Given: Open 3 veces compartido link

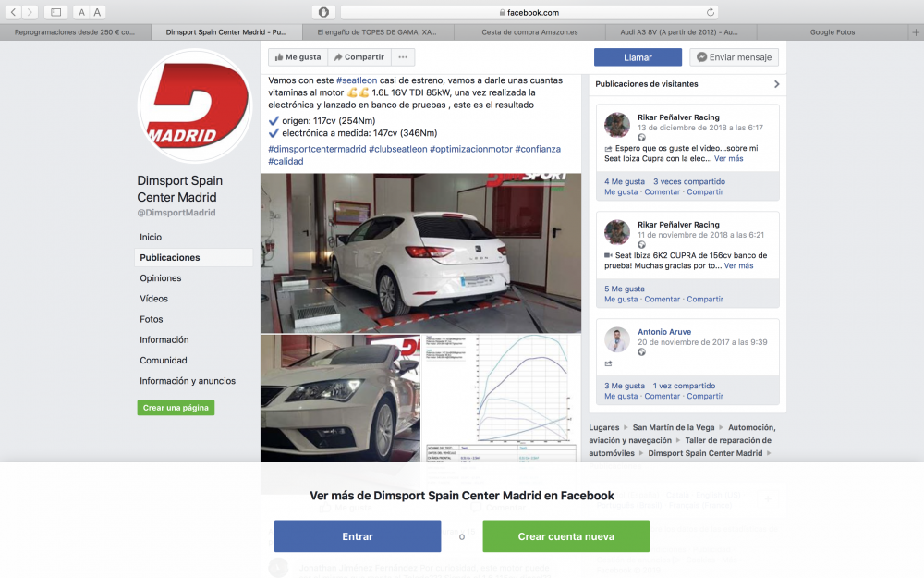Looking at the screenshot, I should (689, 181).
